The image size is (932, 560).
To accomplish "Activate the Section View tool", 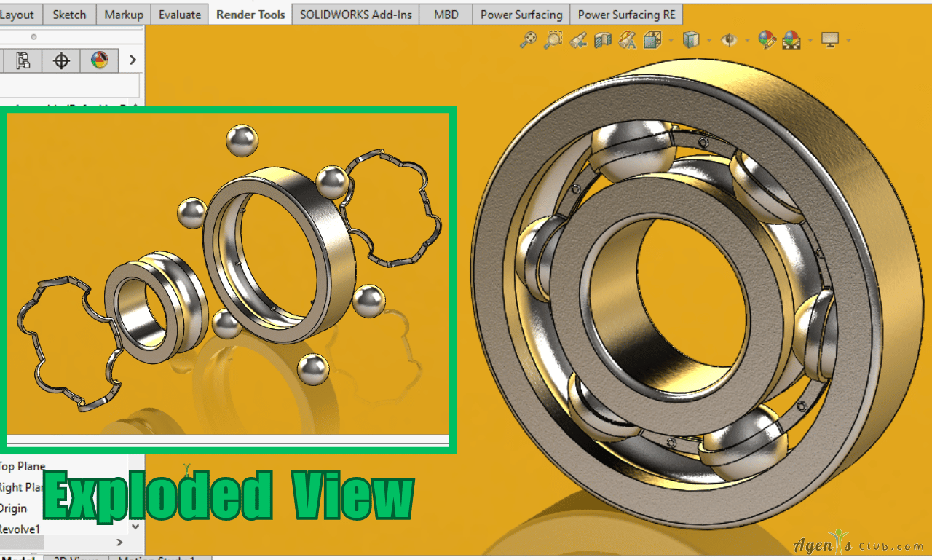I will point(603,40).
